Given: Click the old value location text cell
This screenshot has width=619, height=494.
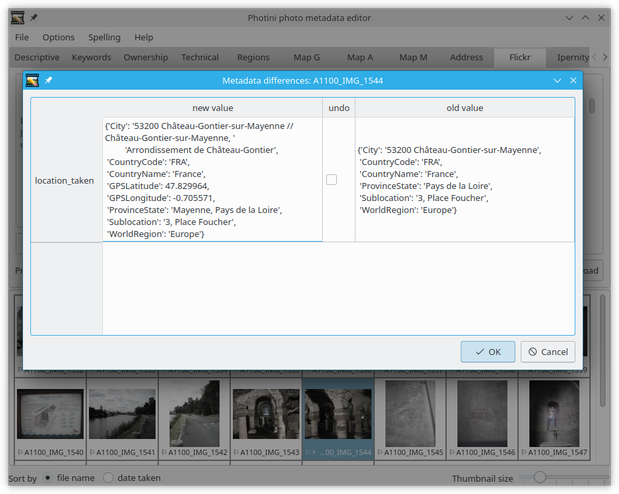Looking at the screenshot, I should pos(465,180).
